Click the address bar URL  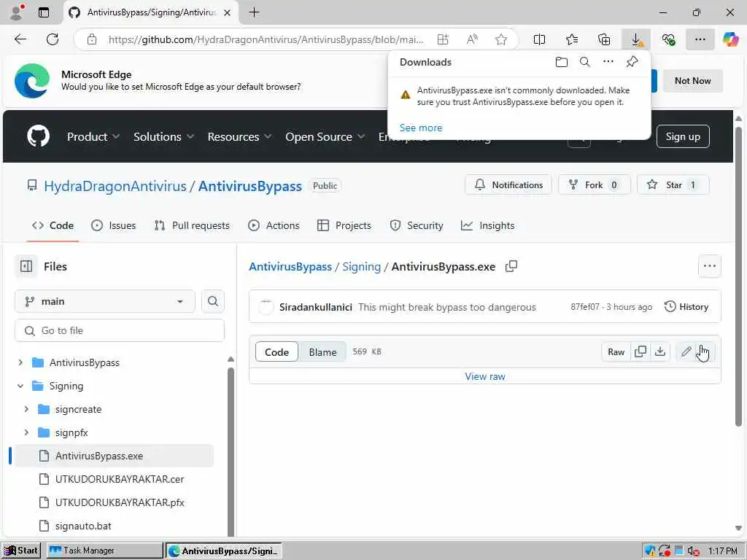[266, 39]
